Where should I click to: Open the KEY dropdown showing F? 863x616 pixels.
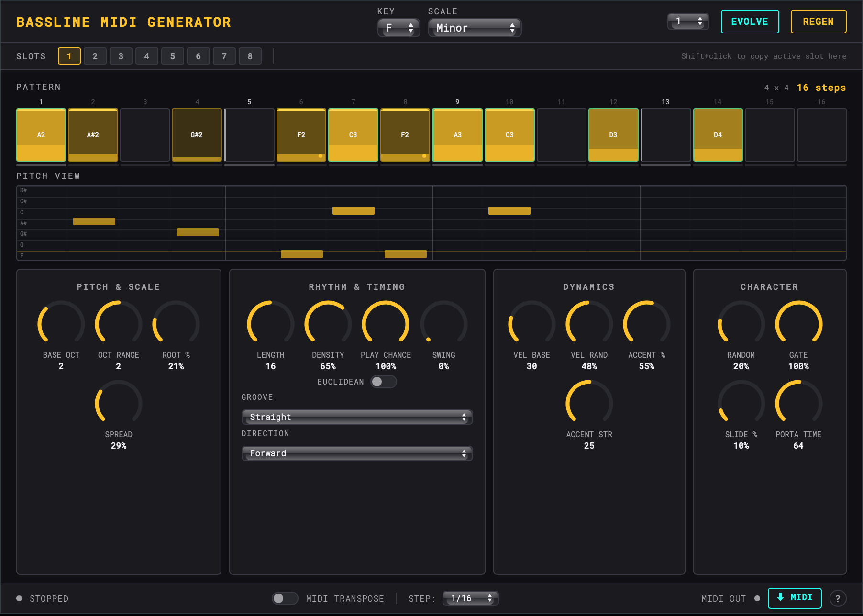coord(398,28)
